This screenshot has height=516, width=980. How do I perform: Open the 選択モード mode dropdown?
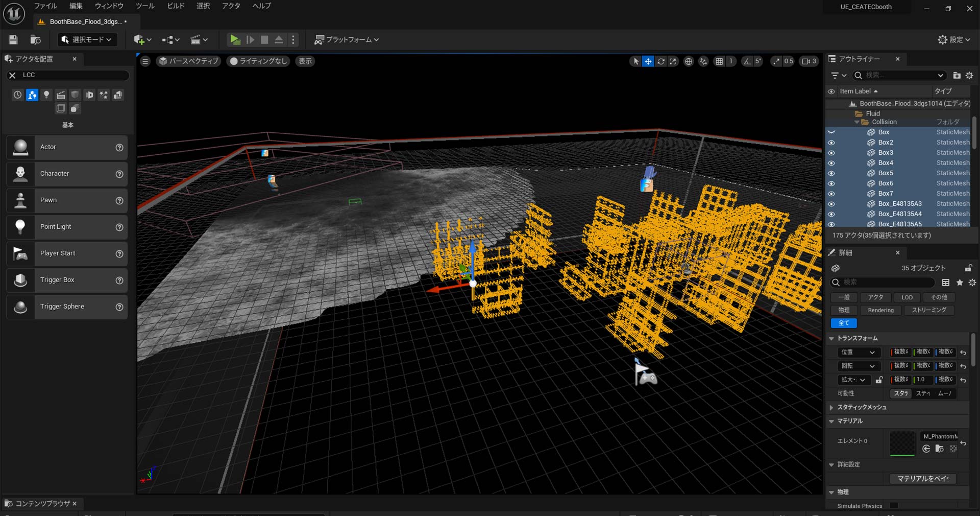pos(87,40)
